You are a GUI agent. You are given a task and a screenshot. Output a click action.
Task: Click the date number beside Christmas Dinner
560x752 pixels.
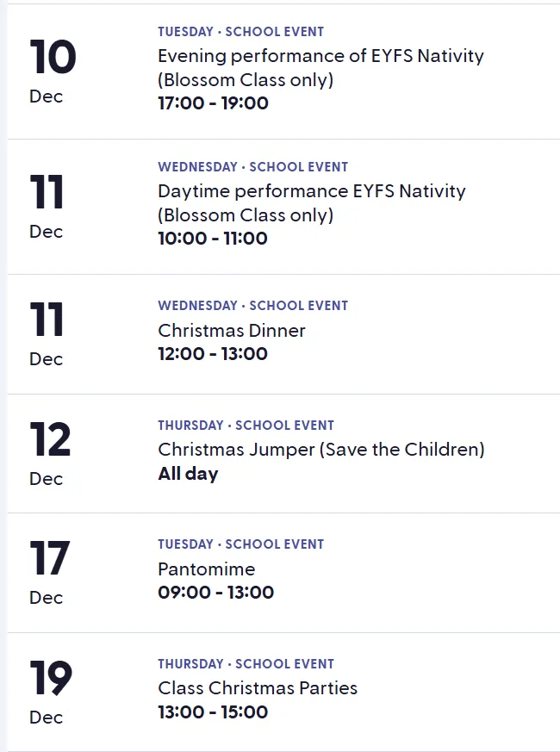(47, 320)
